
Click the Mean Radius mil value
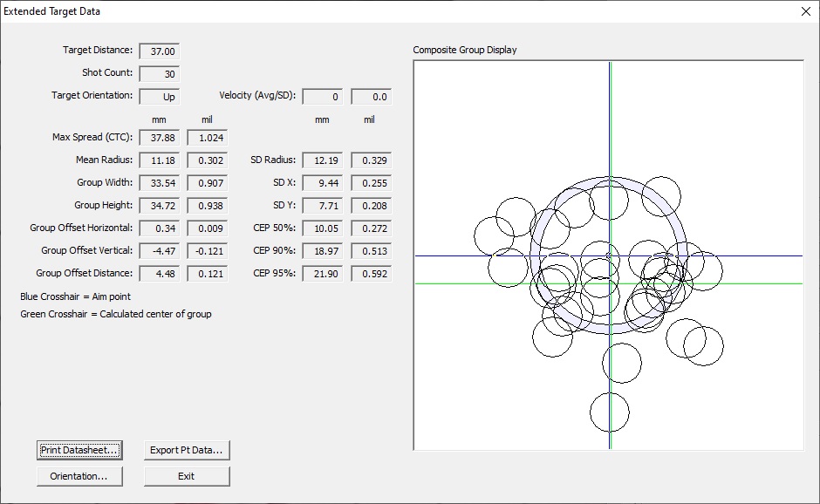pos(208,160)
